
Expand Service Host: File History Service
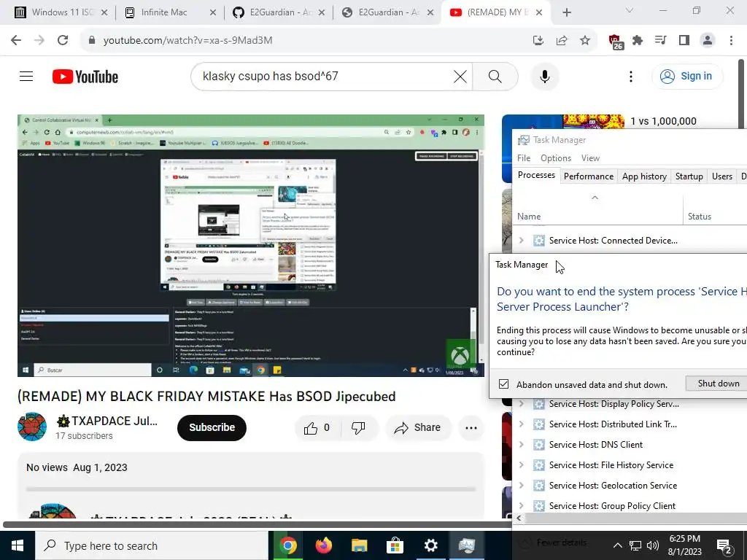click(521, 465)
